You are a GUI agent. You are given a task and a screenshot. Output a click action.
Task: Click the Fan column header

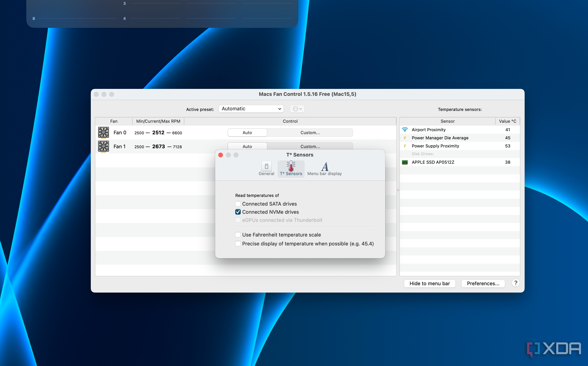click(x=114, y=121)
